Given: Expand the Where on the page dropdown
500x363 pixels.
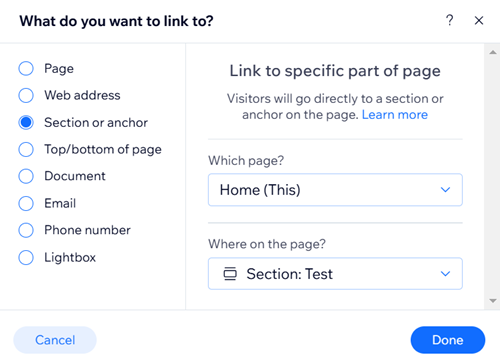Looking at the screenshot, I should 335,274.
